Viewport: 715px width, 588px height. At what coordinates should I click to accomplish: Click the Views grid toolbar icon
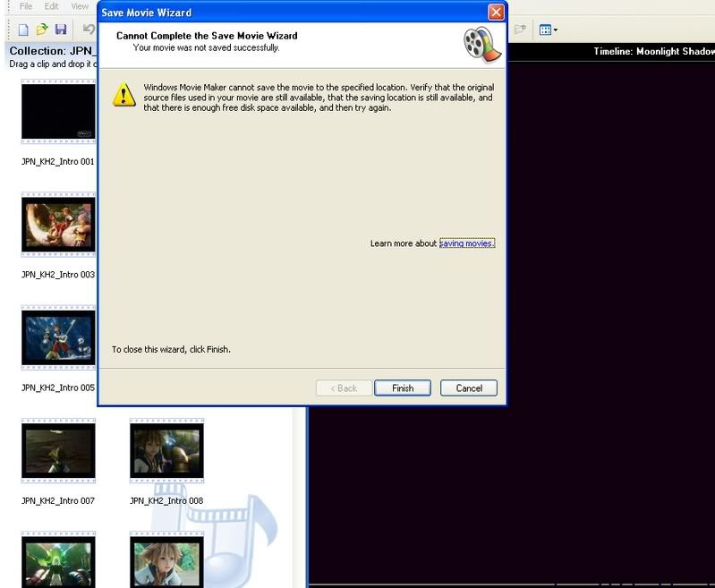(545, 30)
